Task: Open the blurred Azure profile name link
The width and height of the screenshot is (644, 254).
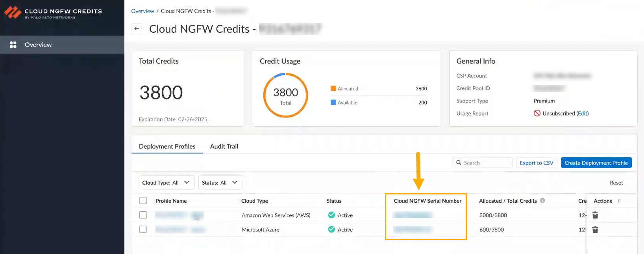Action: pyautogui.click(x=180, y=230)
